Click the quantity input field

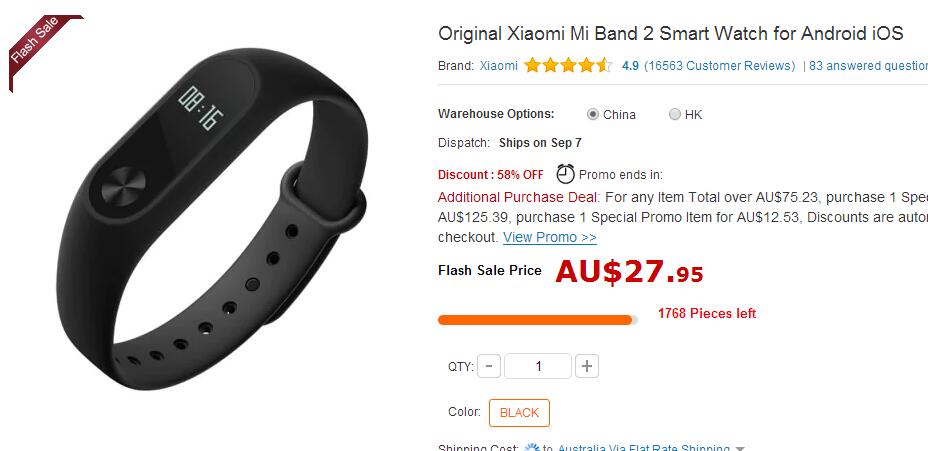[x=538, y=366]
